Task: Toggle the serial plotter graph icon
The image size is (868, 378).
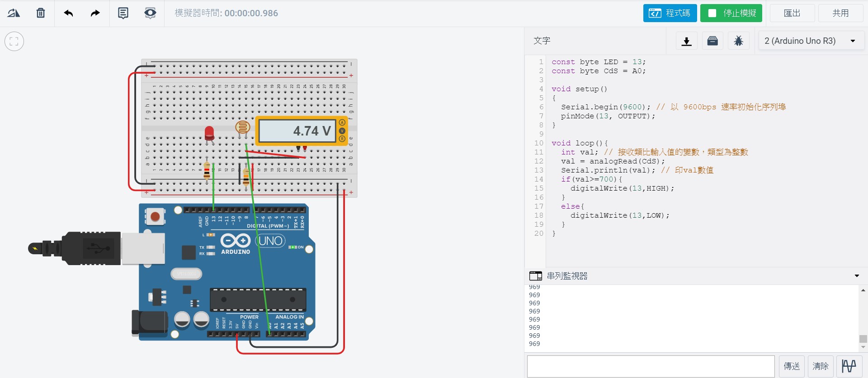Action: click(x=849, y=366)
